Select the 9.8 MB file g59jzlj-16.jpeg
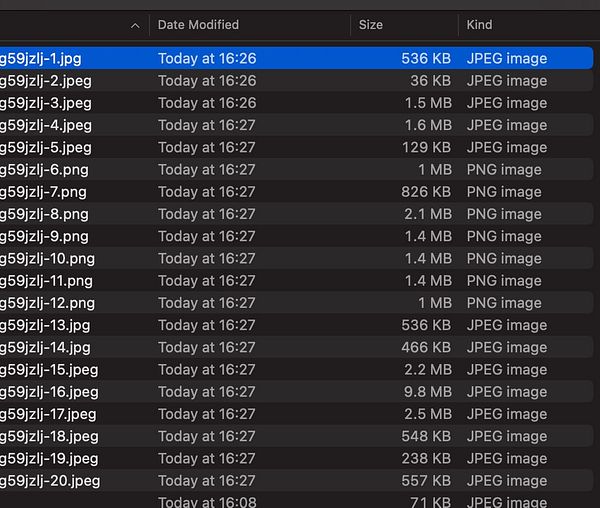The height and width of the screenshot is (508, 600). pyautogui.click(x=297, y=392)
